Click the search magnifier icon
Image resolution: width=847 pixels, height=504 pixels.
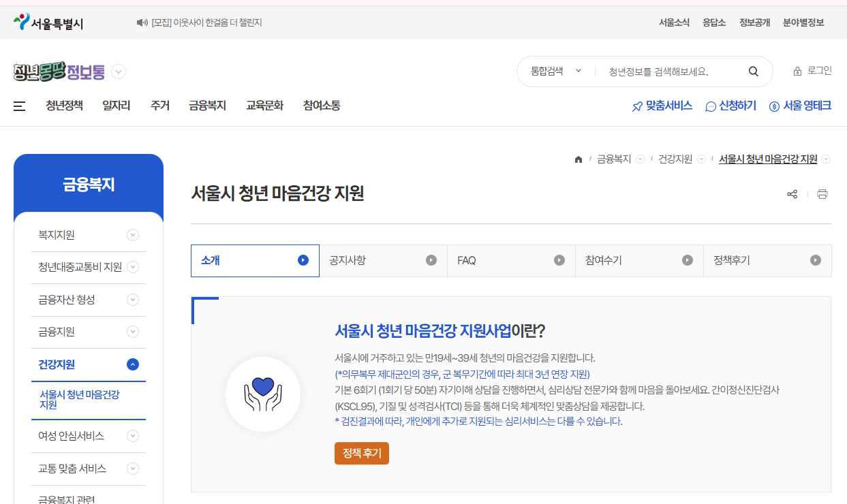point(753,72)
